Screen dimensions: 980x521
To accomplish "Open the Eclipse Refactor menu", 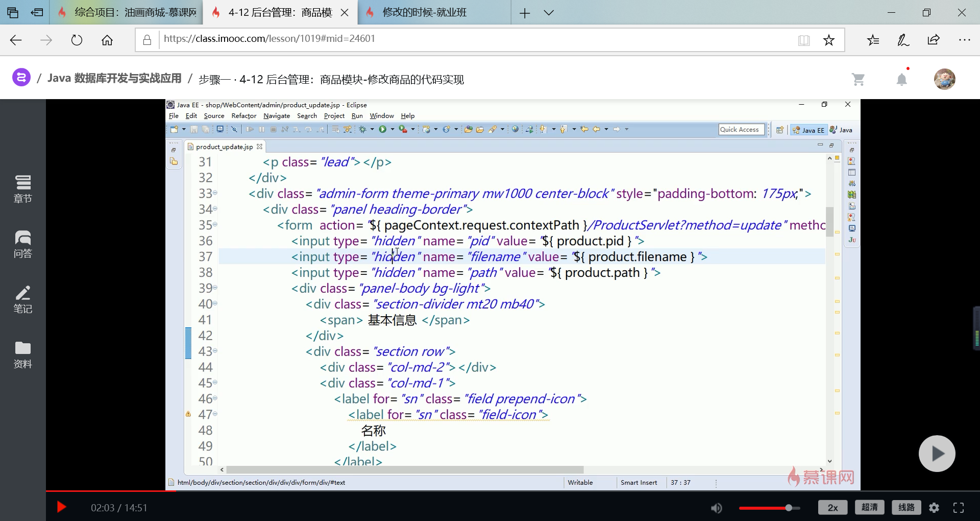I will click(x=244, y=116).
